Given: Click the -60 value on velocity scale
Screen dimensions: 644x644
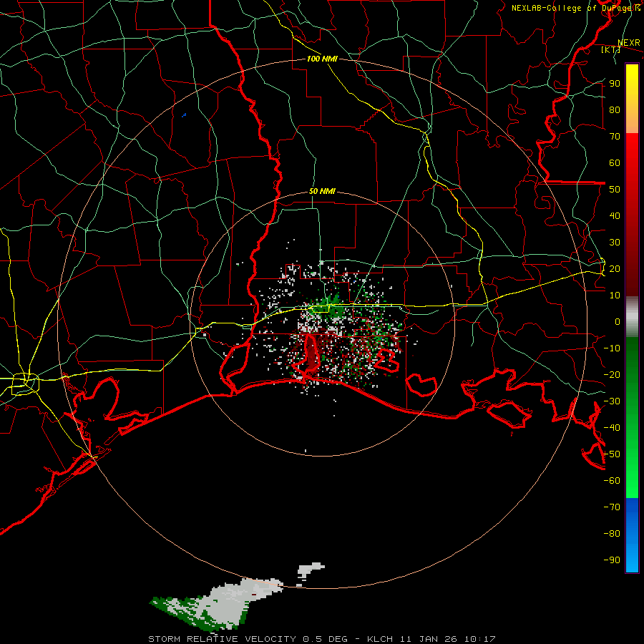Looking at the screenshot, I should point(612,481).
